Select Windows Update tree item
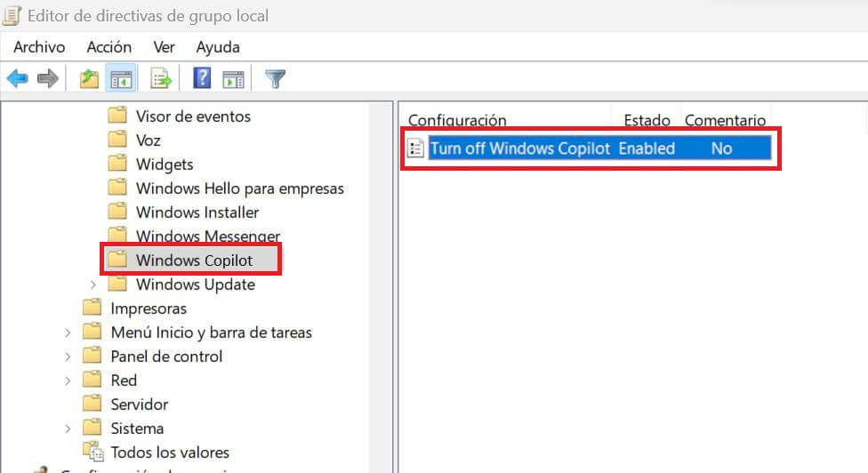868x473 pixels. click(196, 285)
